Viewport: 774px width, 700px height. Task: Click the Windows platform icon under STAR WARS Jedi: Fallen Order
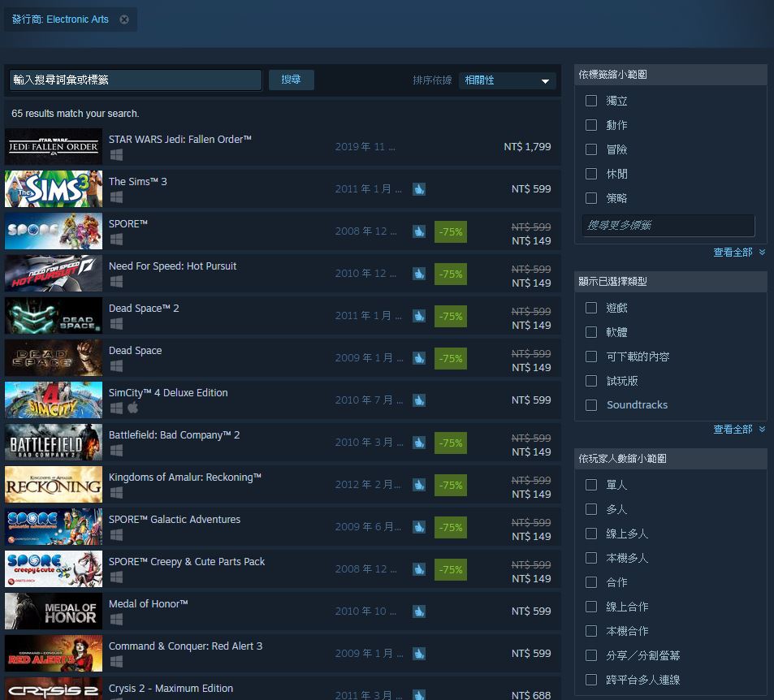tap(116, 155)
